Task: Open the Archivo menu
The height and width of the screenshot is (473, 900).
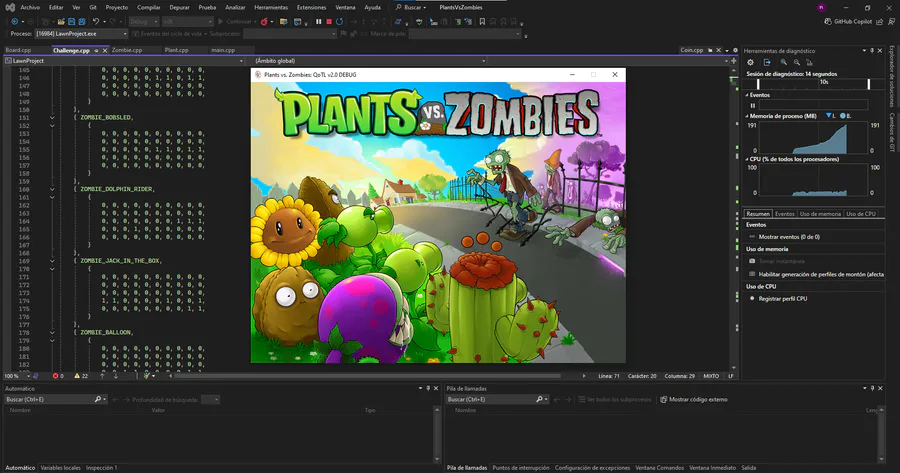Action: 30,7
